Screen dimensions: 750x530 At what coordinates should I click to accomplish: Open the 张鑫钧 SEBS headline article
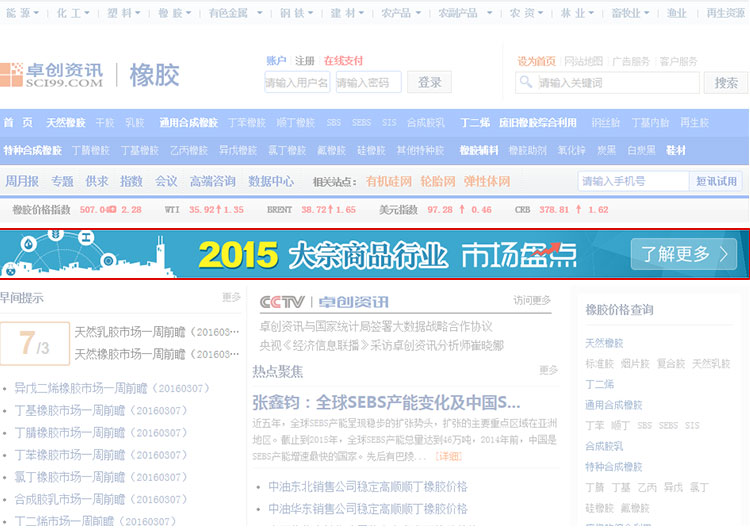[386, 403]
